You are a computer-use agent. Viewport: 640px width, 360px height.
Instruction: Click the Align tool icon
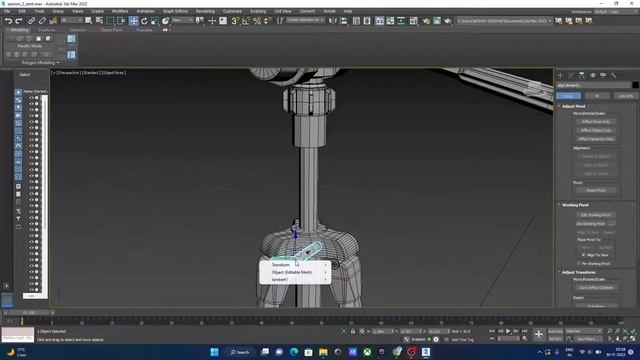click(344, 21)
